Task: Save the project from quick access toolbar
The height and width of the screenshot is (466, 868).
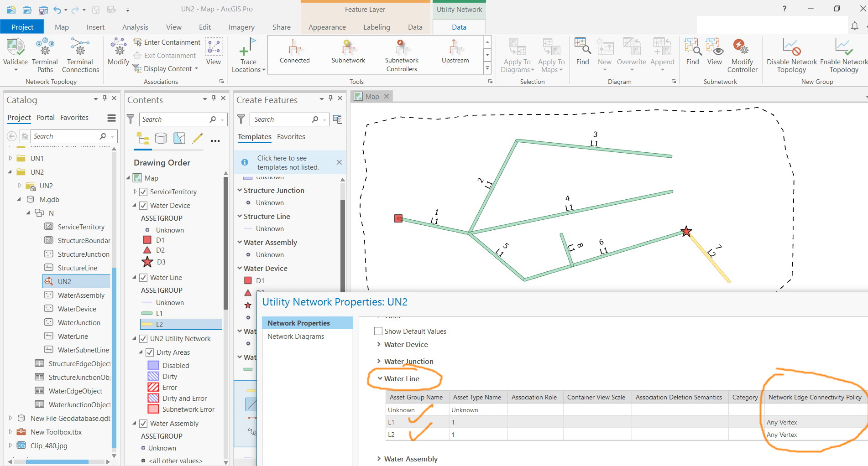Action: 43,10
